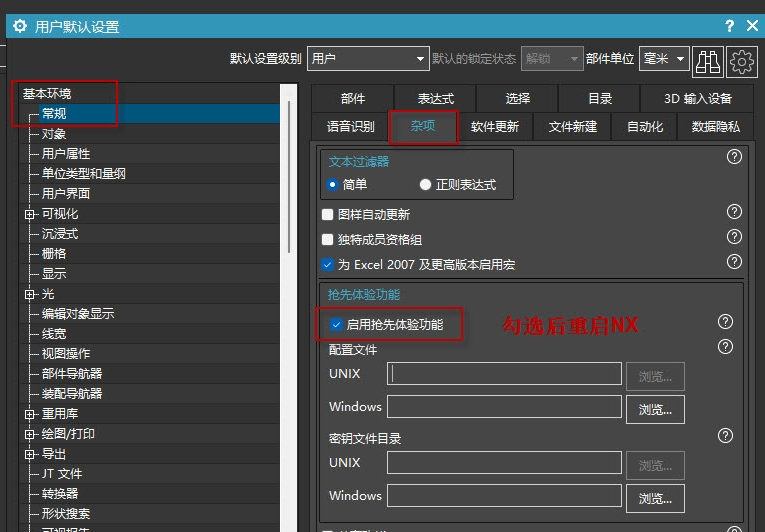The image size is (765, 532).
Task: Enable 图样自动更新 checkbox
Action: tap(328, 214)
